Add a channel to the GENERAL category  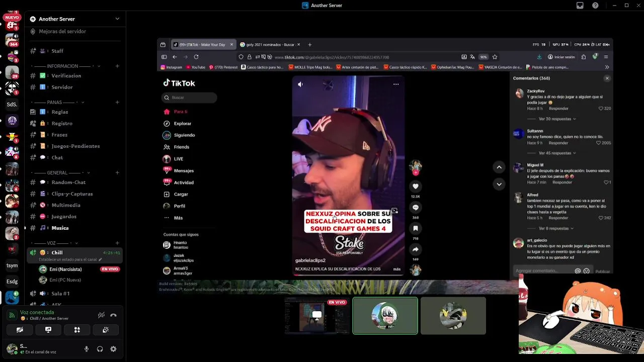pyautogui.click(x=117, y=172)
